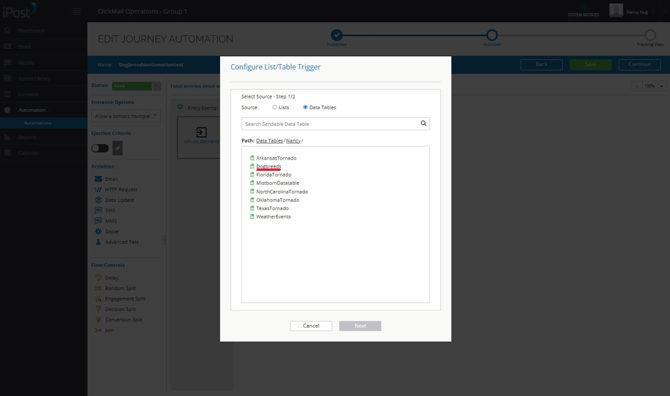Click the TexasTornado table icon
This screenshot has height=396, width=670.
click(252, 208)
